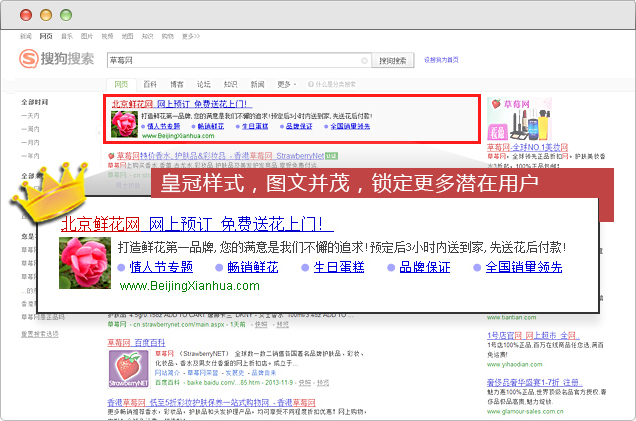636x421 pixels.
Task: Filter results to 一月内
Action: [30, 142]
